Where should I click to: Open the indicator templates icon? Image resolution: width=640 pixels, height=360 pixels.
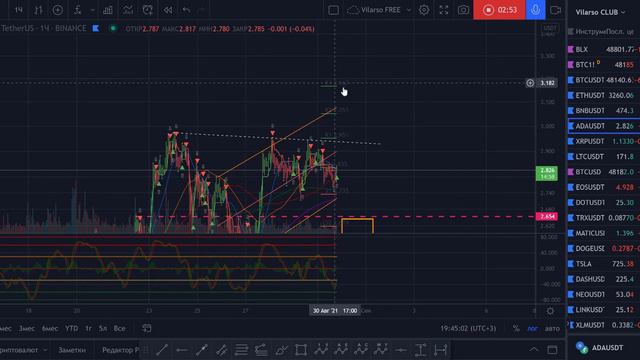(x=128, y=10)
